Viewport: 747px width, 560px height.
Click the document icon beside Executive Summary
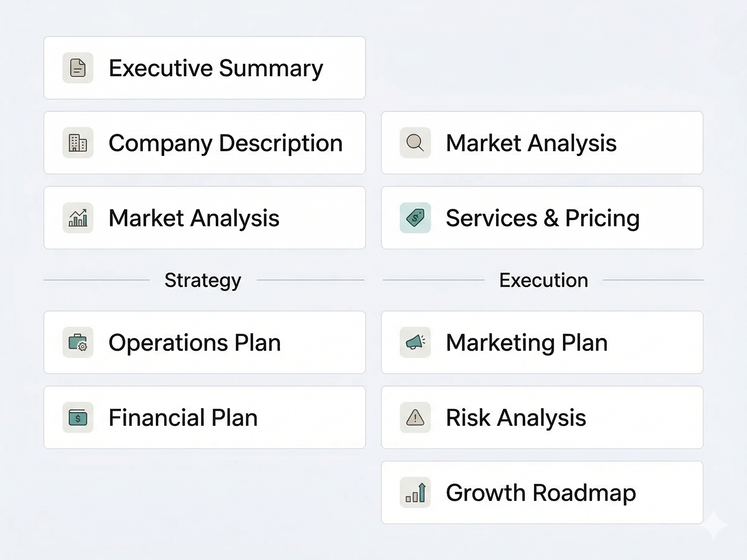tap(77, 68)
